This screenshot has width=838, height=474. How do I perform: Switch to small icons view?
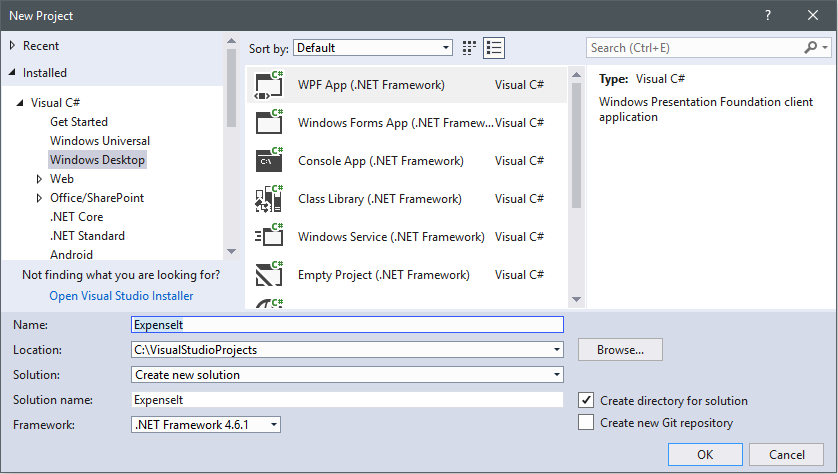[x=469, y=48]
